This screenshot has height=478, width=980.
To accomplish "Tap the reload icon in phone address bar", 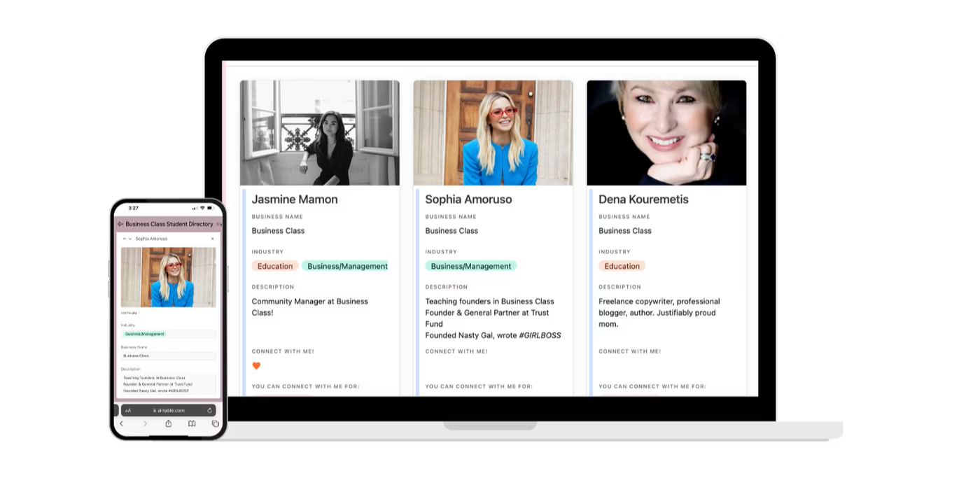I will pos(209,410).
